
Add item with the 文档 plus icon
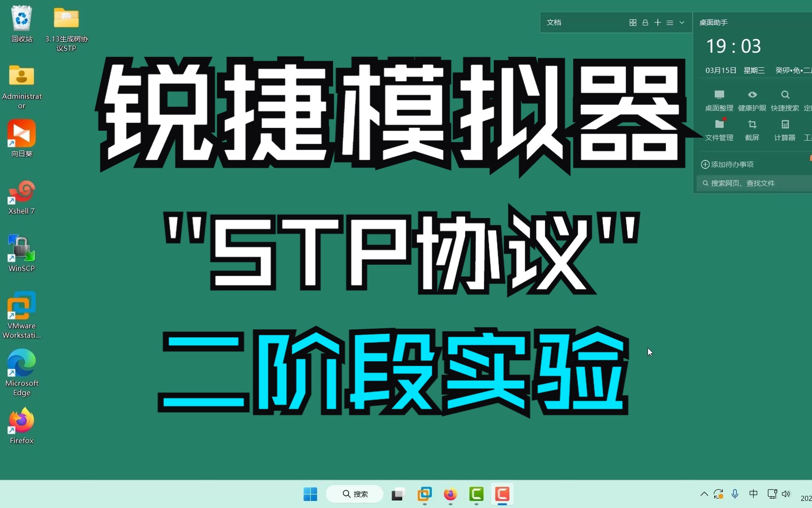(658, 23)
